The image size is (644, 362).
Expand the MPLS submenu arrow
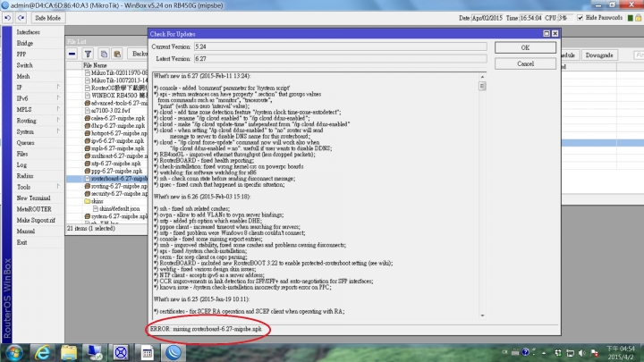pos(58,109)
